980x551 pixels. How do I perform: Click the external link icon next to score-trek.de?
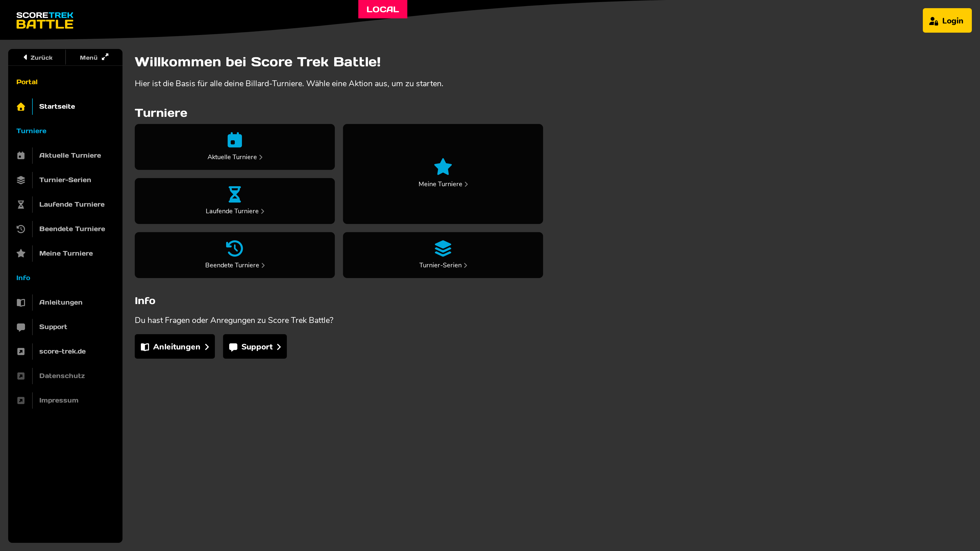pos(21,351)
